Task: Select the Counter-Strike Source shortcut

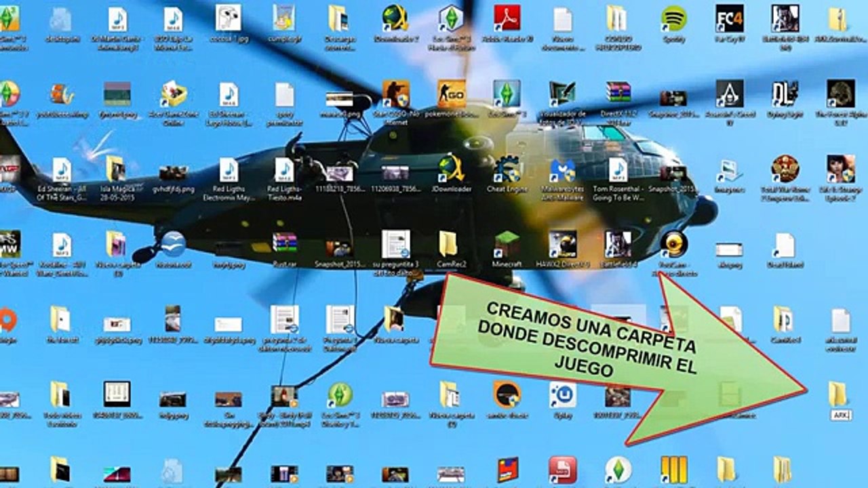Action: (395, 94)
